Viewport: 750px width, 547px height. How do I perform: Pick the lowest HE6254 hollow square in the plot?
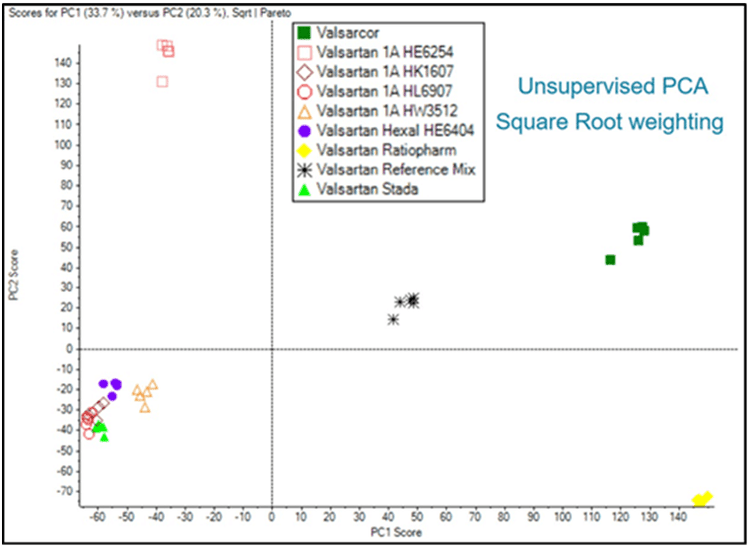click(x=162, y=82)
